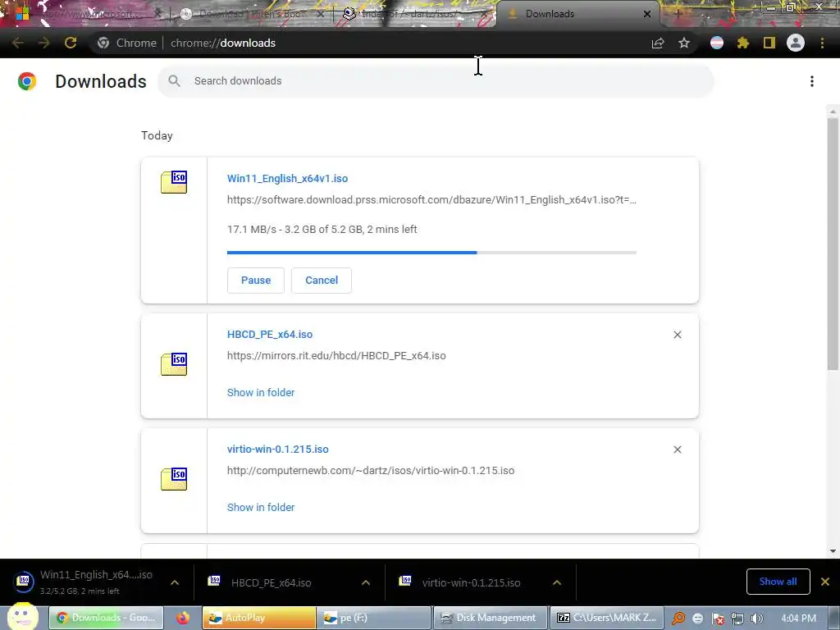The height and width of the screenshot is (630, 840).
Task: Close the Downloads tab
Action: (647, 14)
